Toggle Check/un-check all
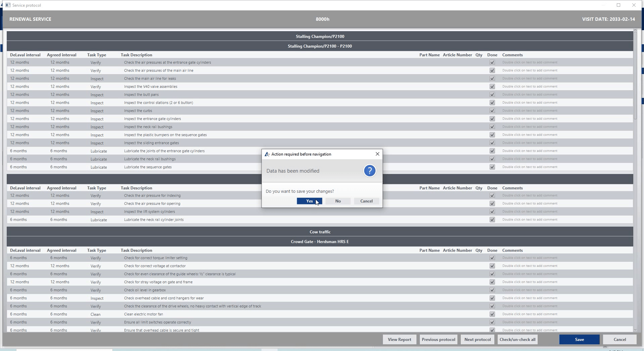Image resolution: width=644 pixels, height=351 pixels. click(517, 339)
